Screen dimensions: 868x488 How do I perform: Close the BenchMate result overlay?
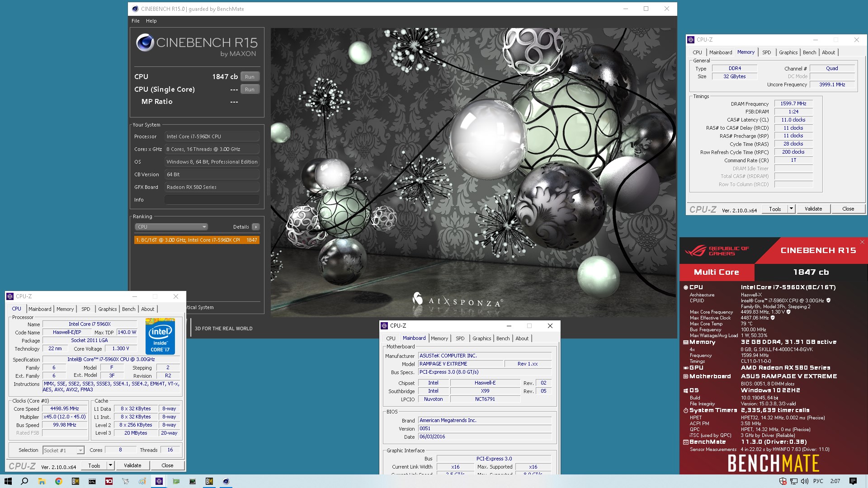pyautogui.click(x=862, y=242)
